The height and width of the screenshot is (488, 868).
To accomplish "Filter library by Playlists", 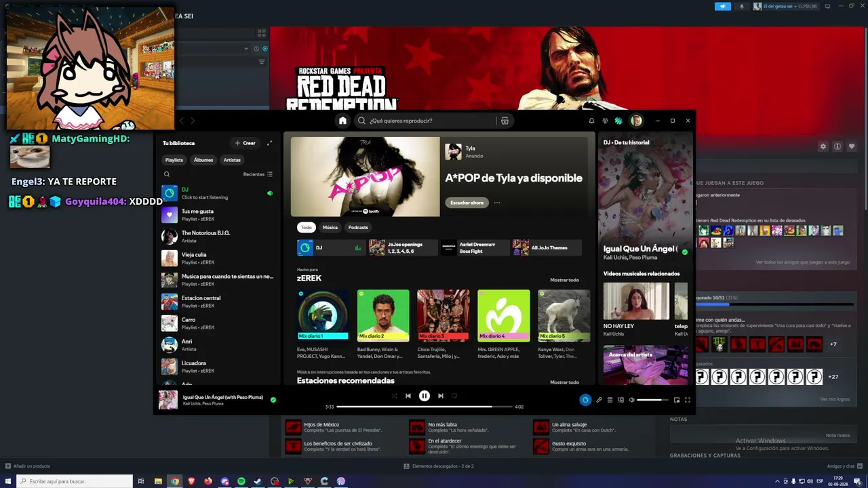I will pos(174,160).
